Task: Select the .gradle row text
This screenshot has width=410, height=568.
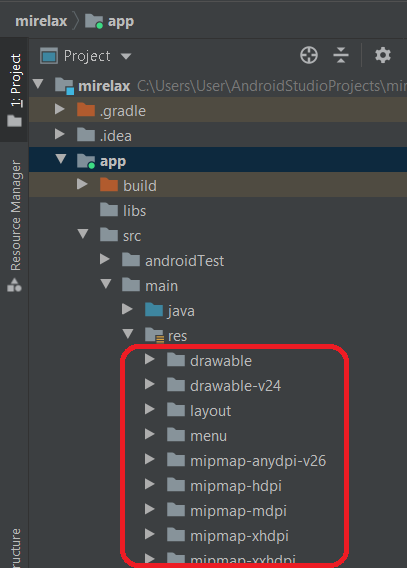Action: tap(123, 112)
